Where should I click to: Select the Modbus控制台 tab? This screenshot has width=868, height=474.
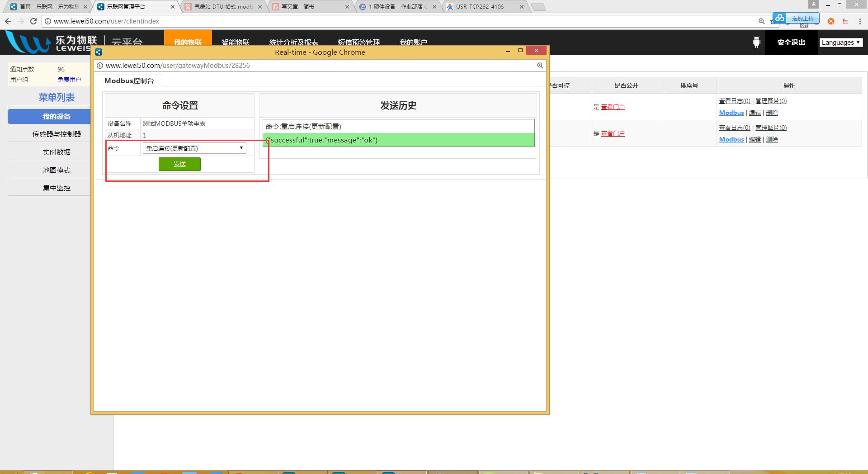click(x=129, y=81)
